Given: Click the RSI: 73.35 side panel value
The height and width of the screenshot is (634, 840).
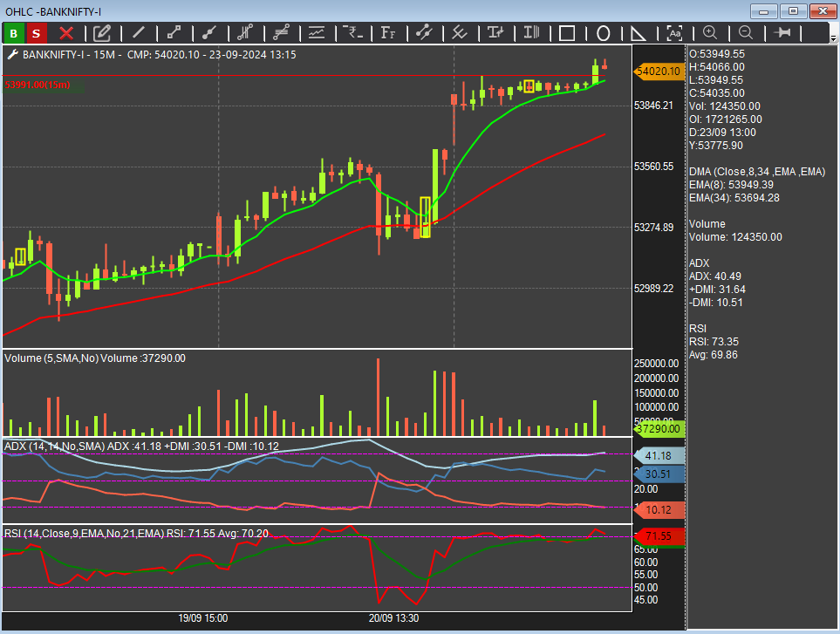Looking at the screenshot, I should pyautogui.click(x=714, y=342).
